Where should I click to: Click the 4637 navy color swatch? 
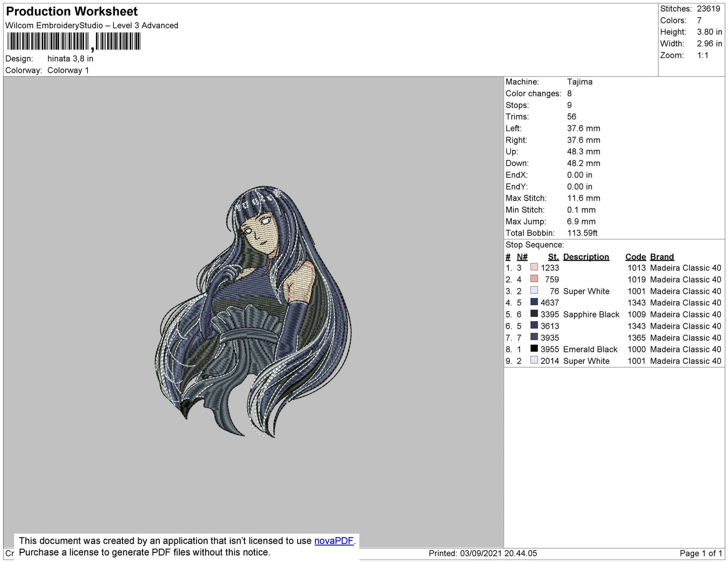tap(534, 302)
